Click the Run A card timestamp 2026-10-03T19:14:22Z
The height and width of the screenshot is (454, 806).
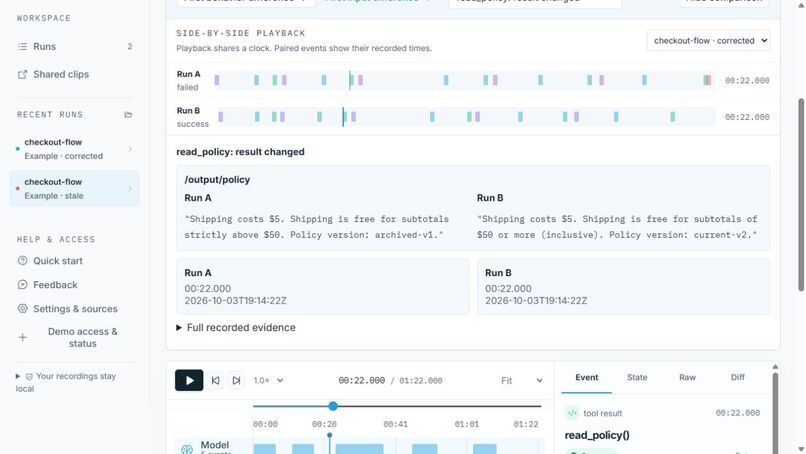235,301
